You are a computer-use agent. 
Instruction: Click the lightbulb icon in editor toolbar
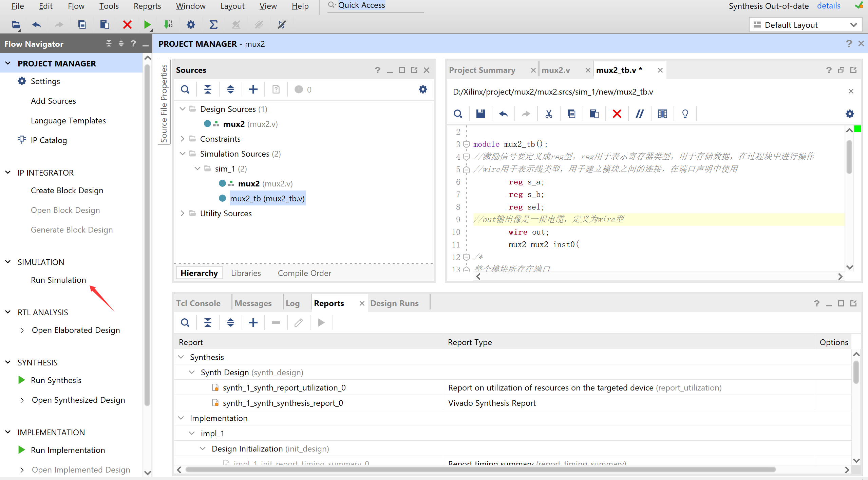point(685,114)
